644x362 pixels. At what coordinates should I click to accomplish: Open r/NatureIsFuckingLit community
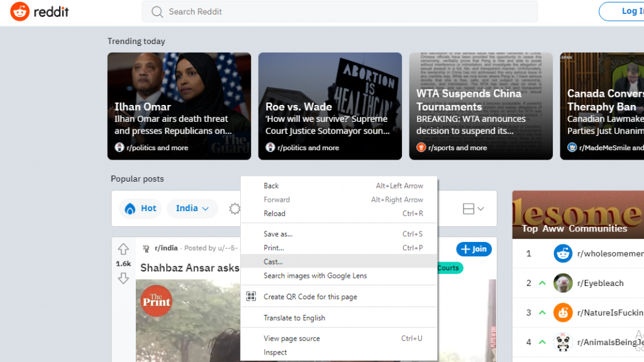(x=610, y=313)
